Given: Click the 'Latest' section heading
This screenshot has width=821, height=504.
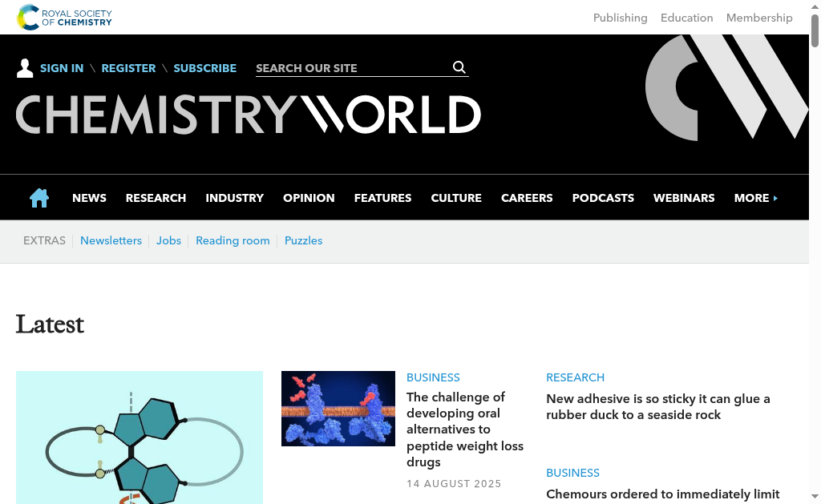Looking at the screenshot, I should pyautogui.click(x=50, y=324).
